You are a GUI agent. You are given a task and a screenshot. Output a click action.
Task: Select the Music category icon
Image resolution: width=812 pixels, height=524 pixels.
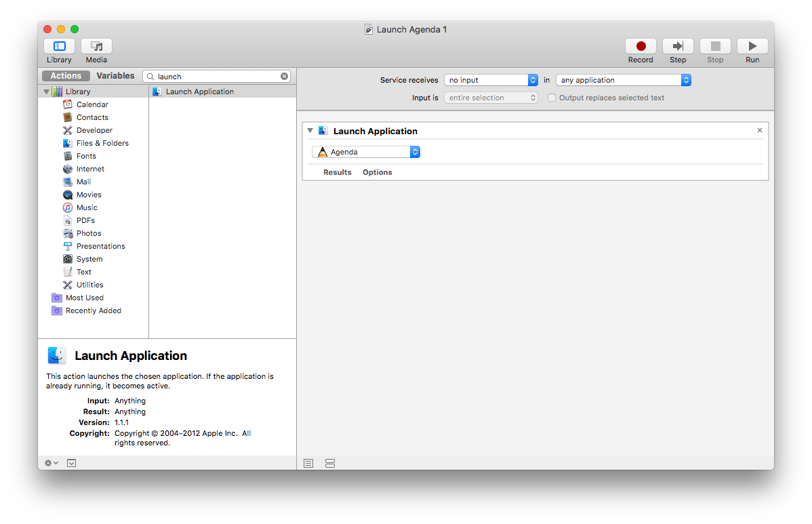point(67,207)
